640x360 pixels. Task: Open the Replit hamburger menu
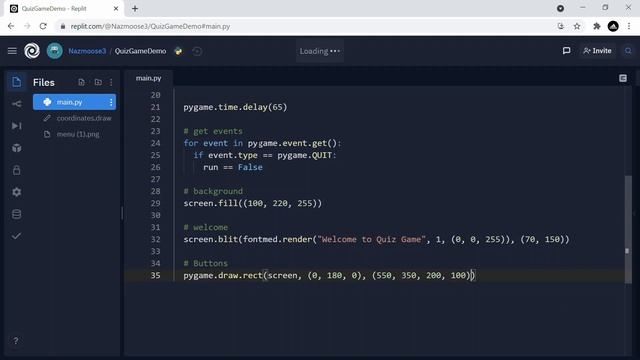pyautogui.click(x=12, y=51)
